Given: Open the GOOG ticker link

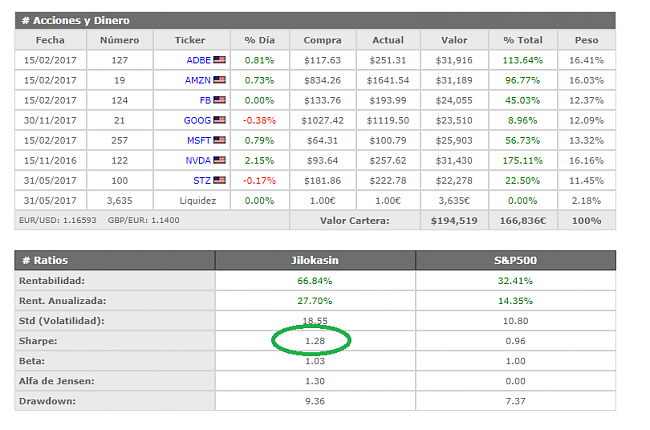Looking at the screenshot, I should (x=197, y=120).
